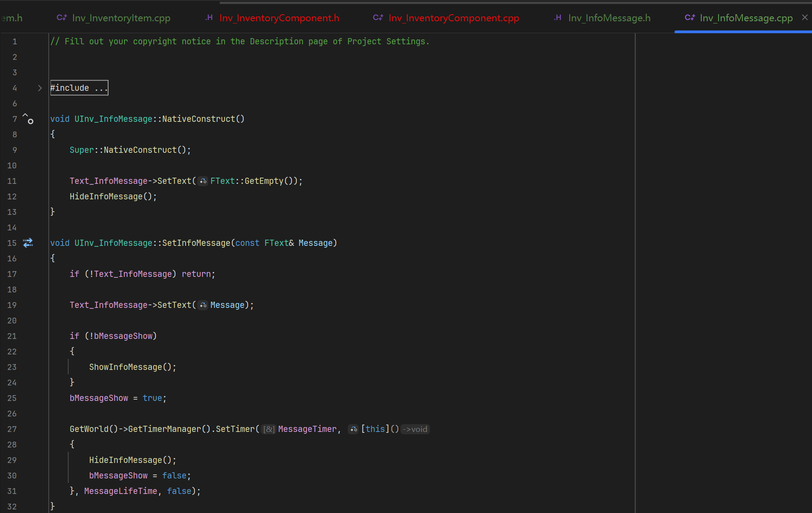
Task: Click "Super" on line 9
Action: [x=82, y=150]
